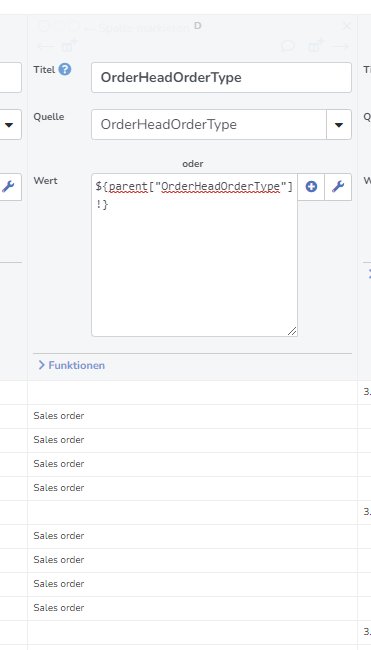
Task: Click the column letter D label
Action: pyautogui.click(x=198, y=26)
